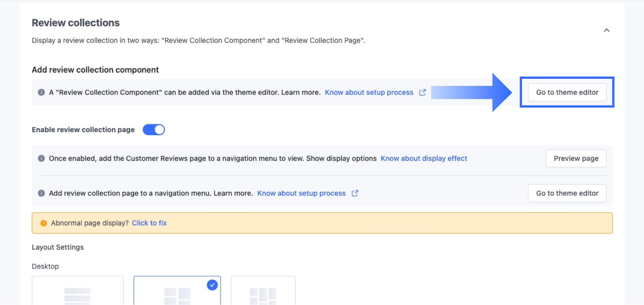
Task: Open navigation menu 'Know about setup process' link
Action: (301, 193)
